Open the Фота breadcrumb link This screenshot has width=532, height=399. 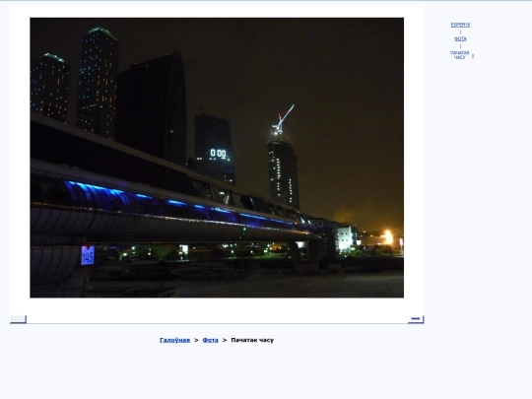pos(211,340)
